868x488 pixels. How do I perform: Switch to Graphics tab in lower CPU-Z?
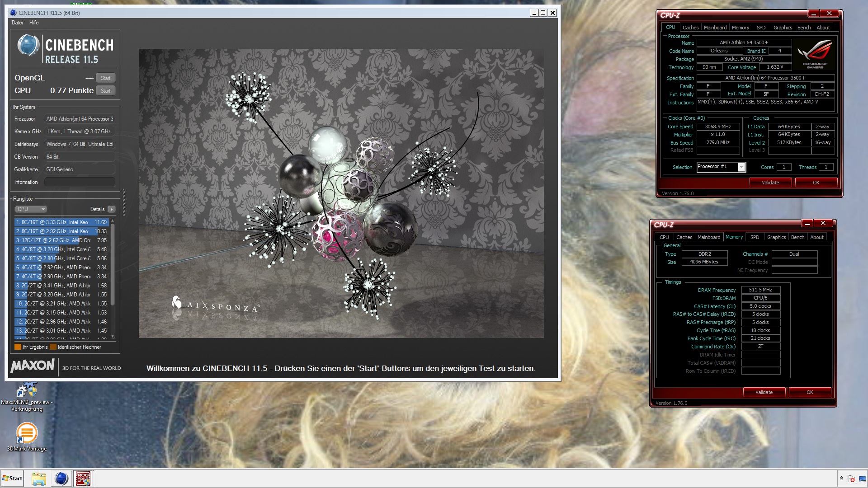point(776,237)
